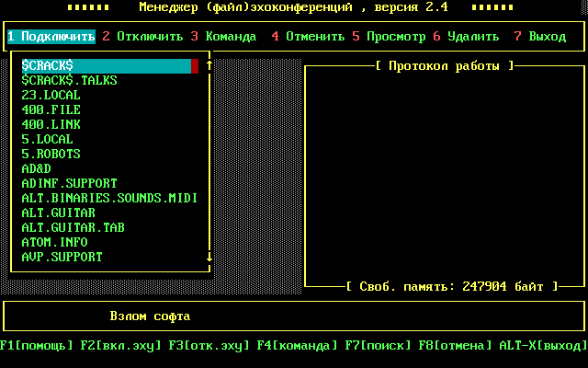This screenshot has height=368, width=588.
Task: Select ALT.BINARIES.SOUNDS.MIDI in the list
Action: coord(109,199)
